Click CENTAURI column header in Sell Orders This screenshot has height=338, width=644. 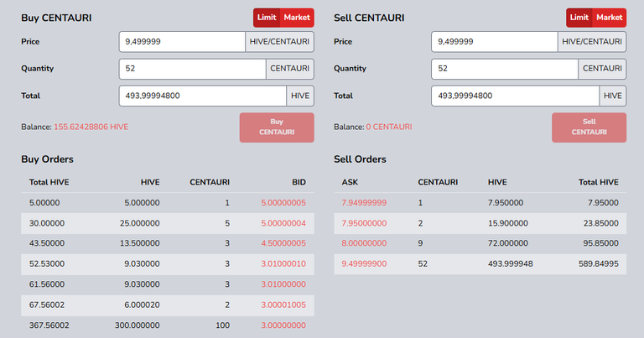point(438,182)
